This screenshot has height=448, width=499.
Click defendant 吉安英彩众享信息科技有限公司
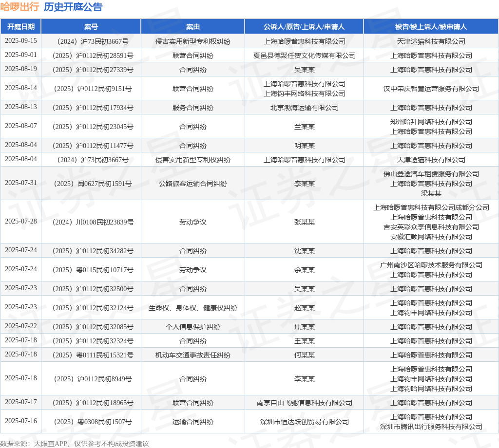431,227
